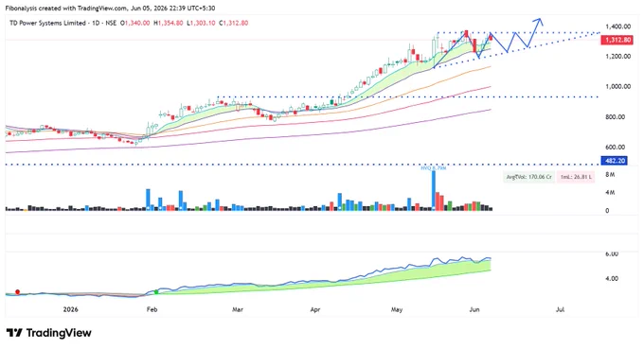Click the 1,400.00 price axis label
Screen dimensions: 644x349
(x=618, y=26)
